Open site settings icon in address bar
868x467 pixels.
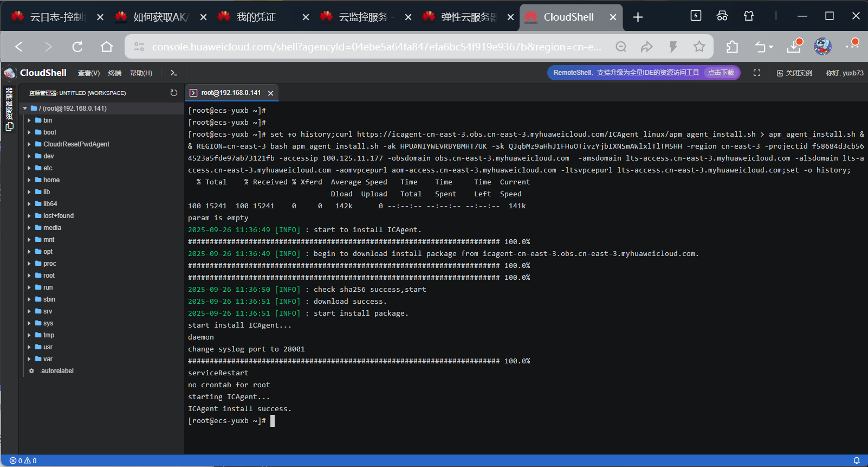click(x=139, y=47)
